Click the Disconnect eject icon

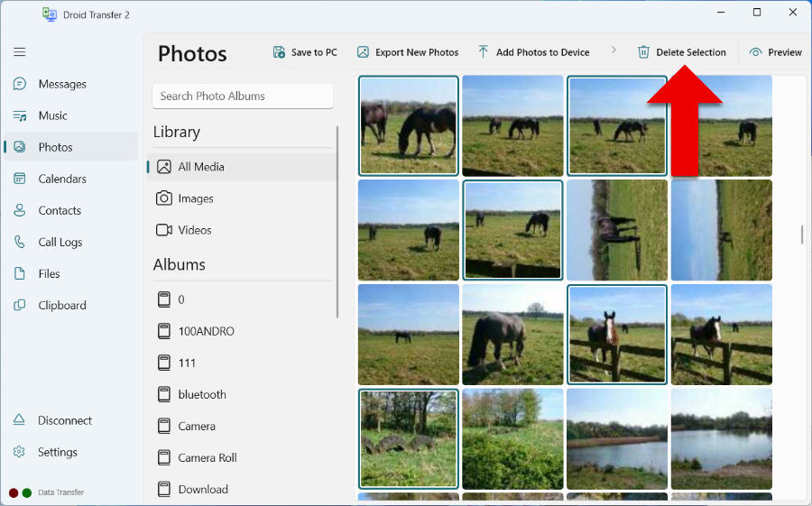click(x=19, y=420)
